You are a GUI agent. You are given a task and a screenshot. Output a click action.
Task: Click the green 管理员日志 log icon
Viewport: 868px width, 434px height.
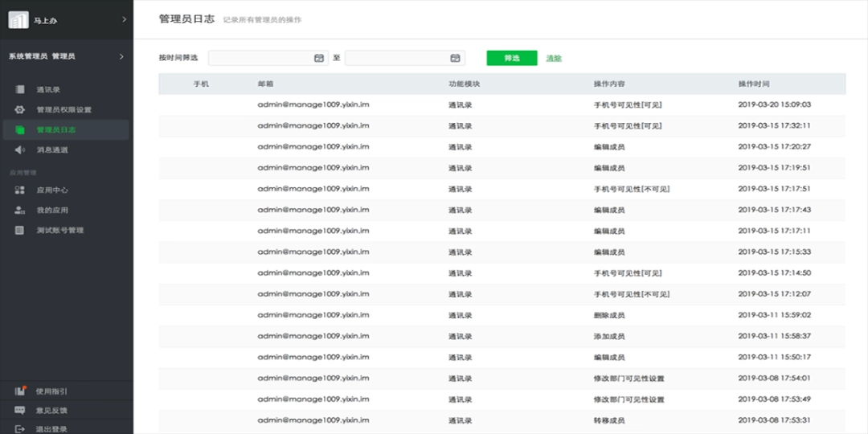click(x=20, y=129)
